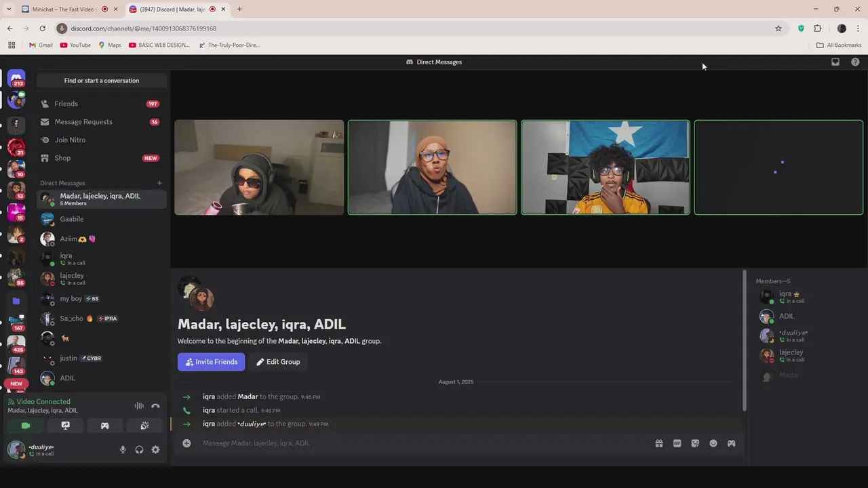The width and height of the screenshot is (868, 488).
Task: Click the plus attachment button in message box
Action: point(186,443)
